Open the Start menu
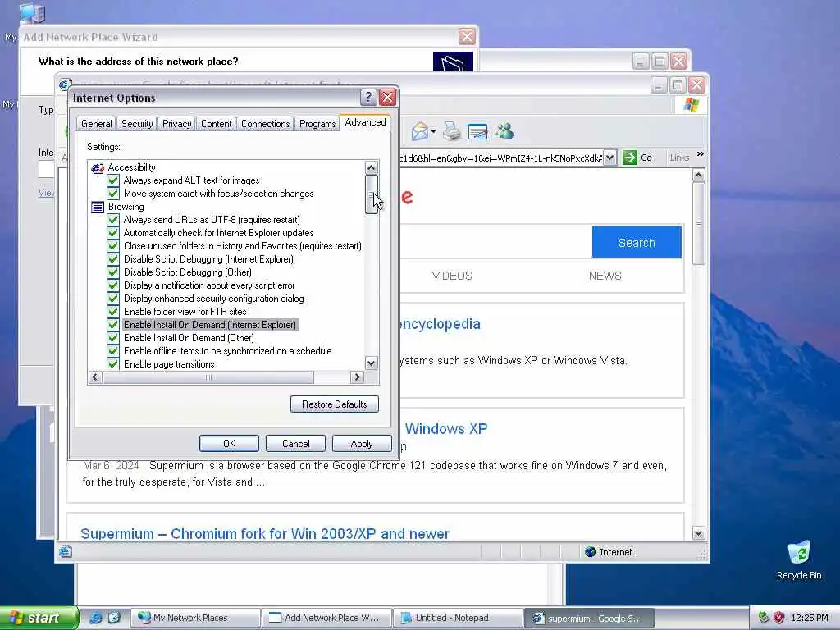This screenshot has width=840, height=630. click(x=39, y=618)
